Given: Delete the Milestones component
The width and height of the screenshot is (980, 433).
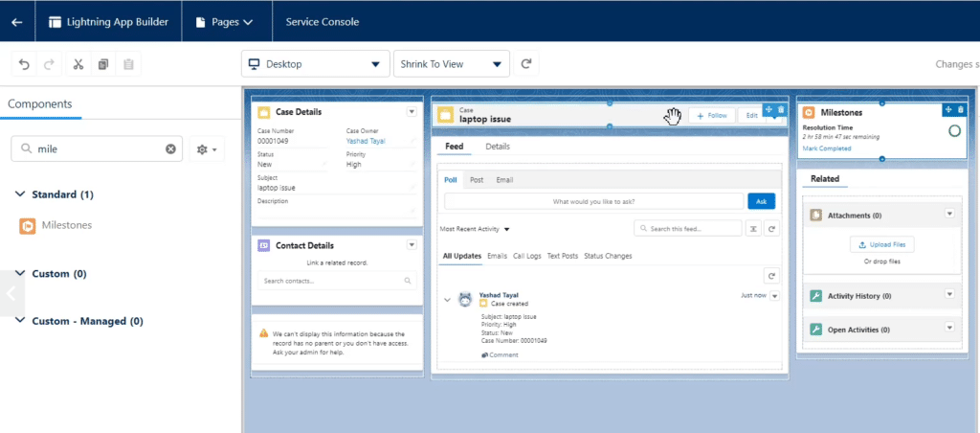Looking at the screenshot, I should [x=961, y=109].
